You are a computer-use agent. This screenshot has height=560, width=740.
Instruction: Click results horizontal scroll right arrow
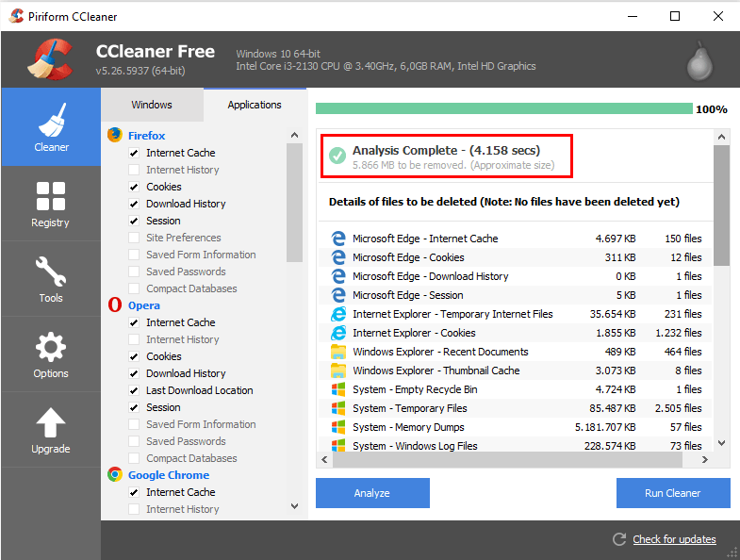pos(704,459)
